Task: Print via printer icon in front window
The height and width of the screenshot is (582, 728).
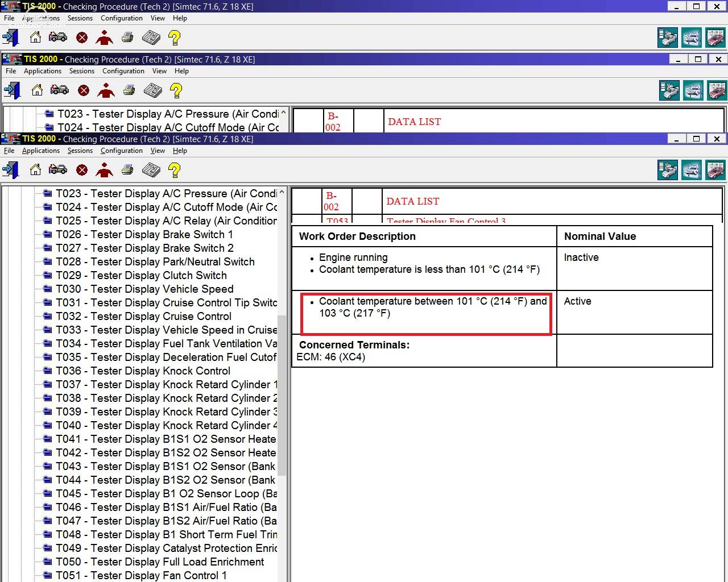Action: pyautogui.click(x=127, y=169)
